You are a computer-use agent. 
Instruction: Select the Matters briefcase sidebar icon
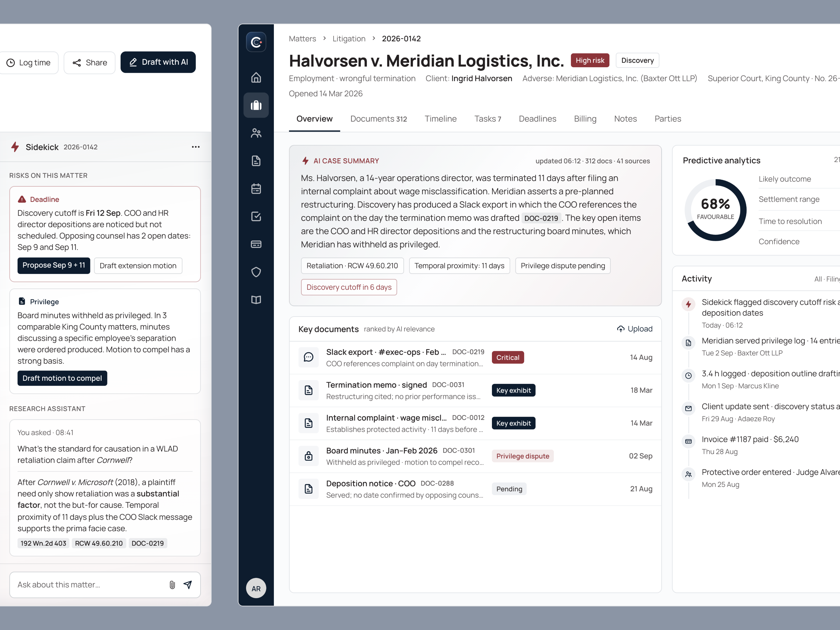pos(256,105)
